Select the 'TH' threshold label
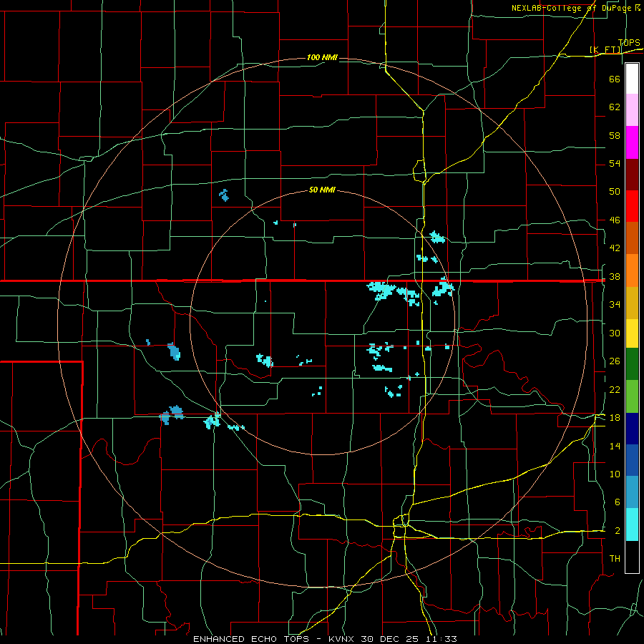Viewport: 644px width, 644px height. [x=615, y=559]
